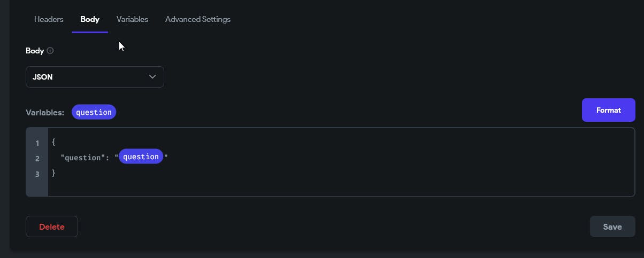Switch to the Variables tab
The image size is (644, 258).
point(132,19)
